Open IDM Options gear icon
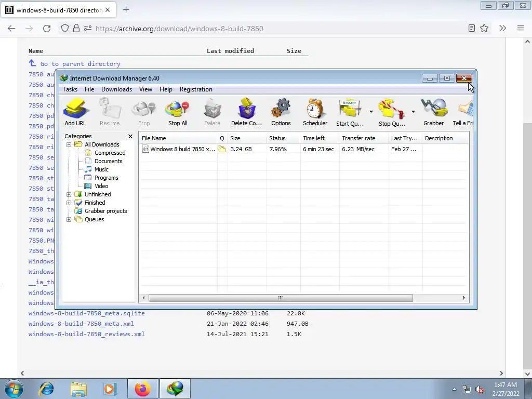 tap(281, 112)
